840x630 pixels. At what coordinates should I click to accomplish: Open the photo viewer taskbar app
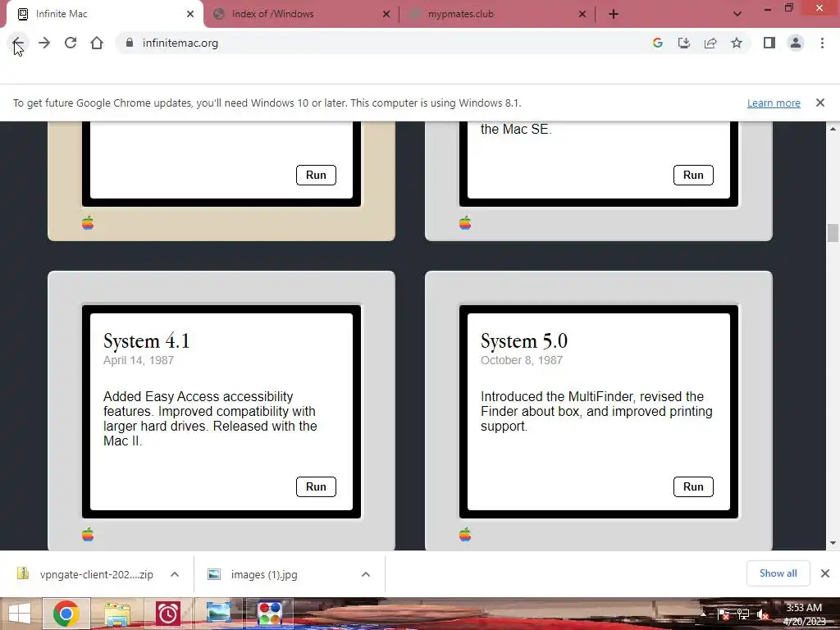pos(218,614)
